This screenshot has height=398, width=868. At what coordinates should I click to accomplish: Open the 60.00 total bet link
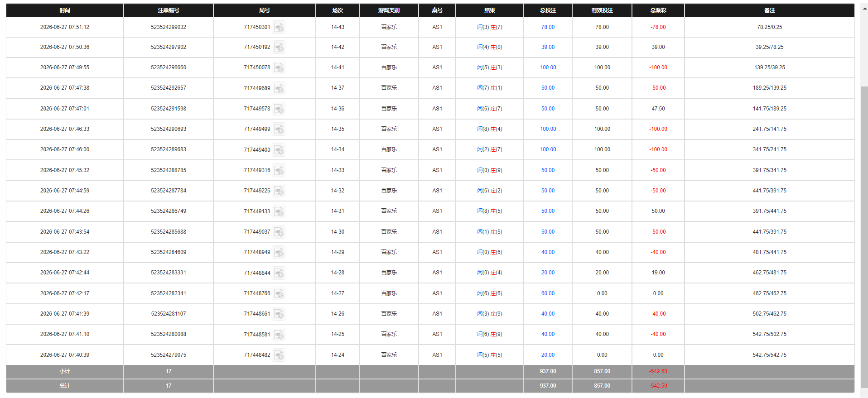click(x=548, y=293)
